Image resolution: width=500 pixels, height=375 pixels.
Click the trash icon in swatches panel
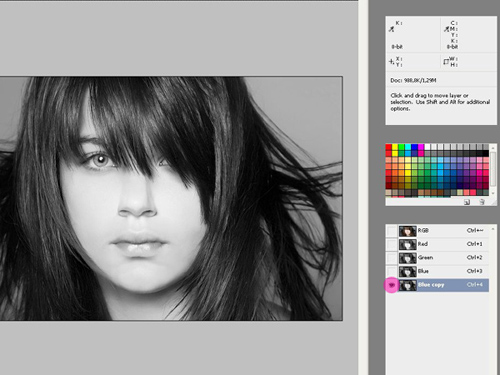click(x=482, y=202)
